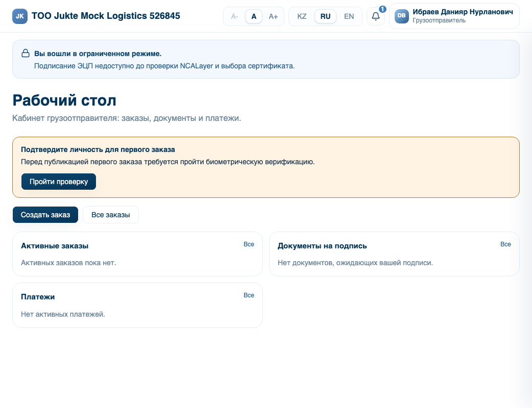Switch language to RU

tap(325, 16)
